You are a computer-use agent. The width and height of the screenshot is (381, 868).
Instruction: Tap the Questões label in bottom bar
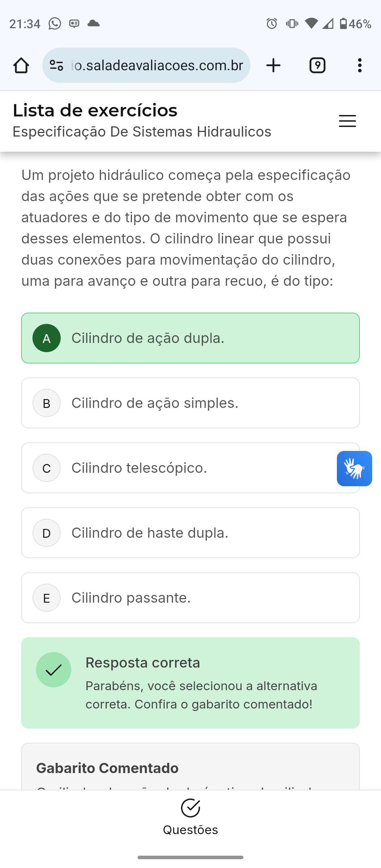click(190, 830)
